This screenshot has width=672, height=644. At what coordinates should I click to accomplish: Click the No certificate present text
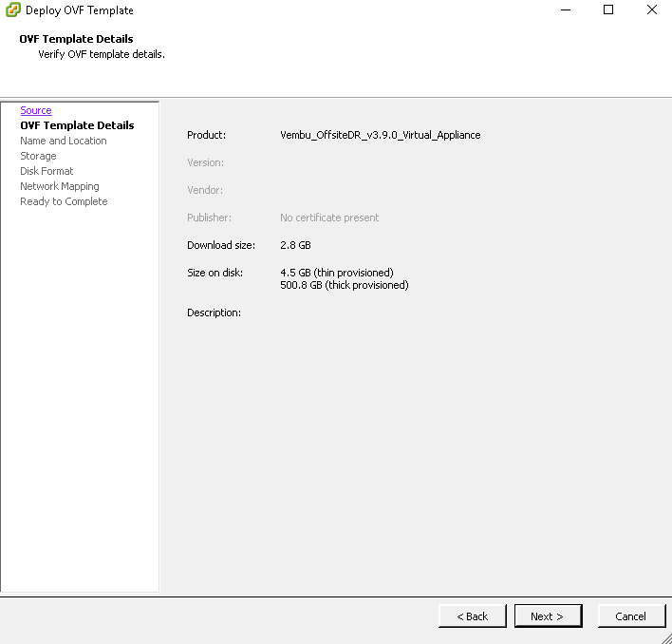(x=329, y=218)
